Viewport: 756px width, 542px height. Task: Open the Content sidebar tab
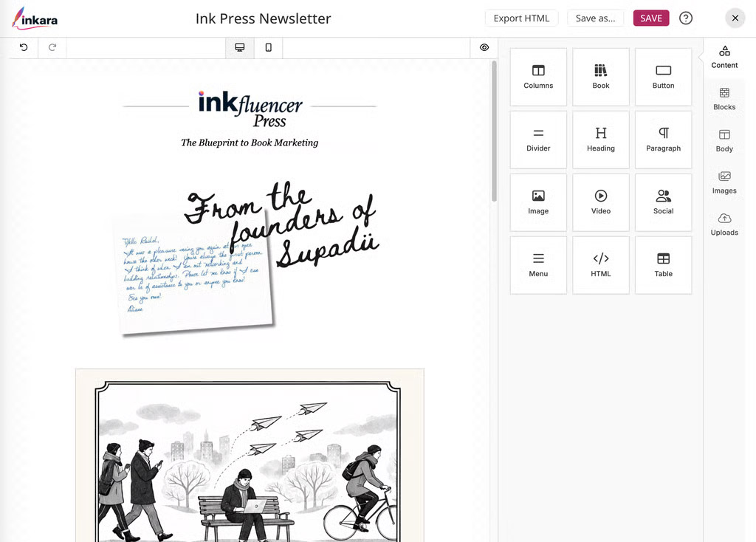coord(724,57)
